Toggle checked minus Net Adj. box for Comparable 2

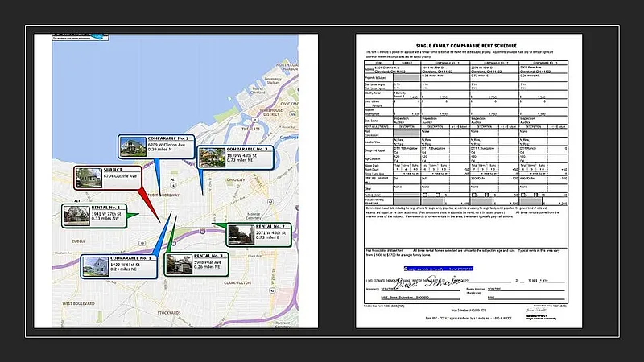click(x=487, y=194)
